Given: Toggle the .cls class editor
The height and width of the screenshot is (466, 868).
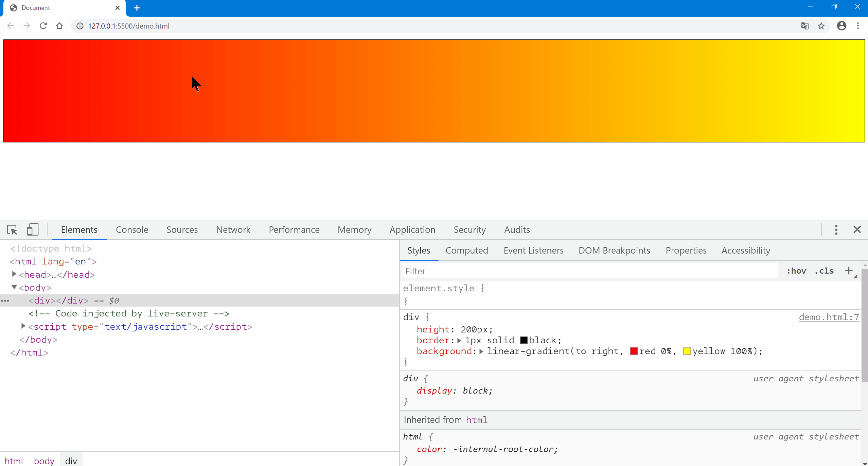Looking at the screenshot, I should point(824,271).
